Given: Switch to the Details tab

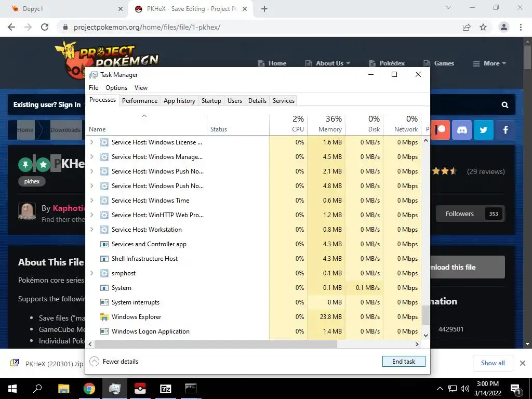Looking at the screenshot, I should point(257,101).
